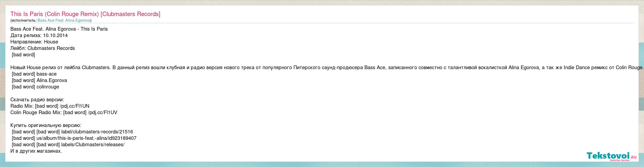Open the Bass Ace Feat. Alina Egorova artist link

tap(64, 21)
